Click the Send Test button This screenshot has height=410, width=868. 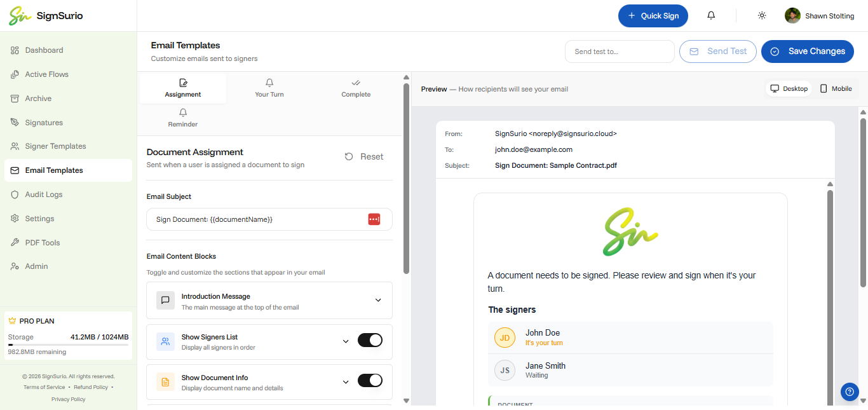tap(718, 51)
